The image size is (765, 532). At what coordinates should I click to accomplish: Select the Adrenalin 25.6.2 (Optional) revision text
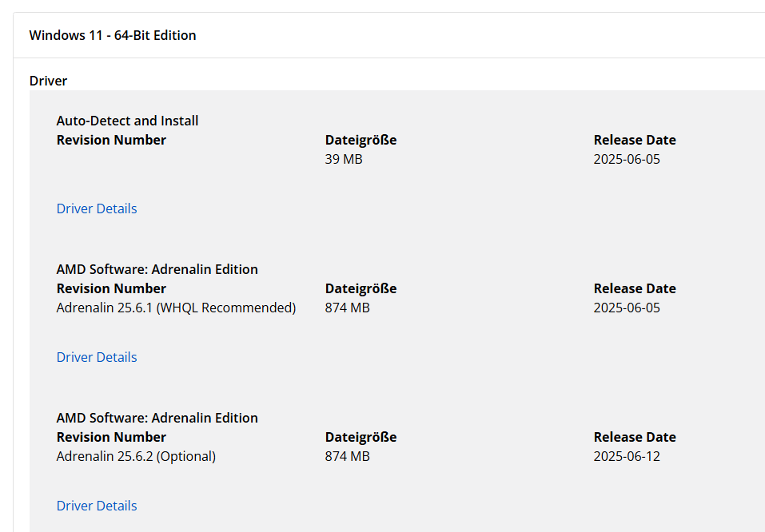point(136,456)
